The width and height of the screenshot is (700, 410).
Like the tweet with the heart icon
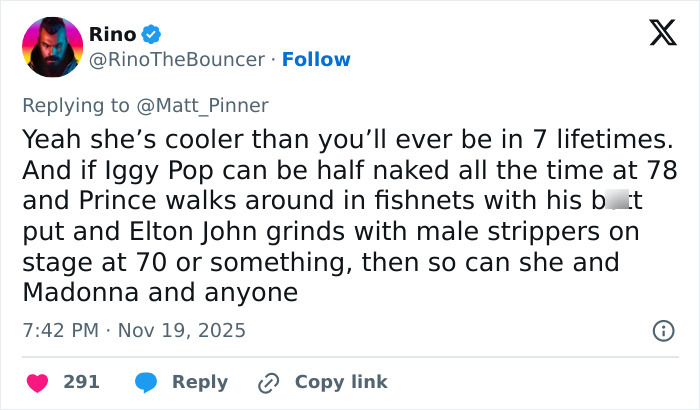(x=36, y=382)
